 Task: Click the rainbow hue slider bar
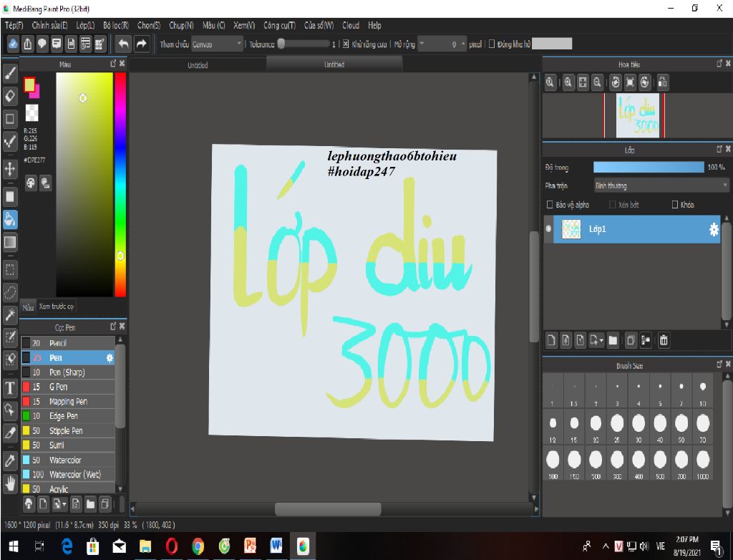pos(120,185)
